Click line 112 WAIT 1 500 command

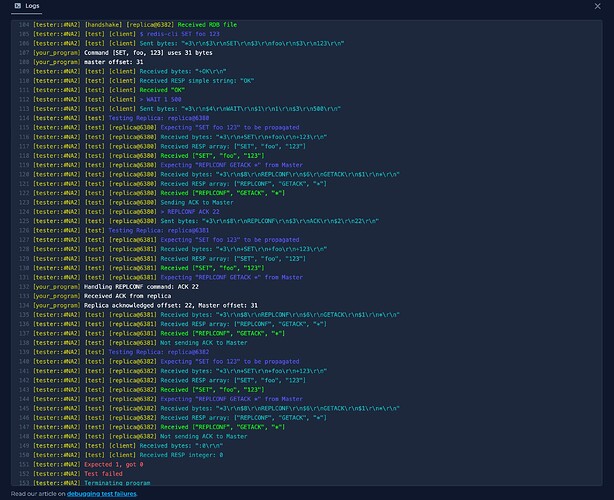coord(107,100)
